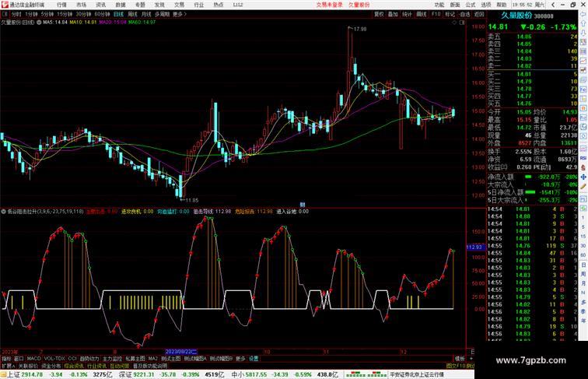
Task: Select the pencil drawing icon in sidebar
Action: click(583, 187)
